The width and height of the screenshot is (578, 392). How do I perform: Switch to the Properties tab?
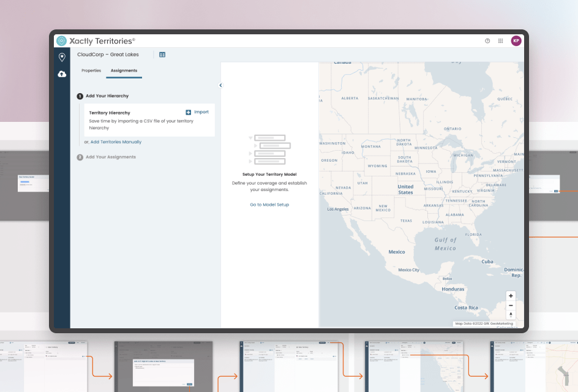[91, 70]
